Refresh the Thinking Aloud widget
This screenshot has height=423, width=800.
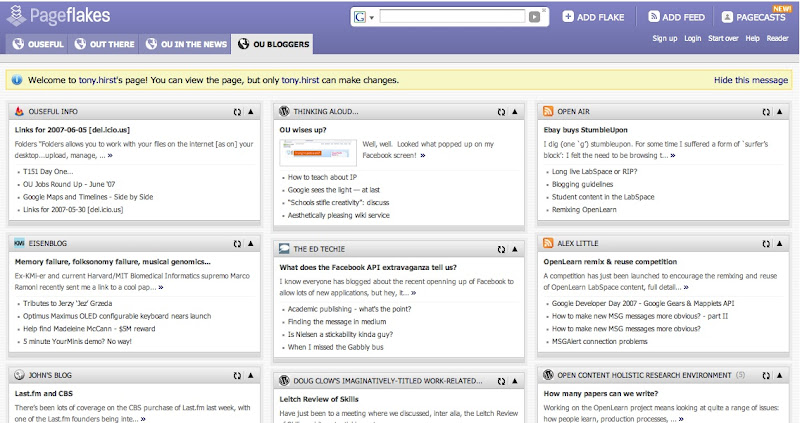(502, 111)
